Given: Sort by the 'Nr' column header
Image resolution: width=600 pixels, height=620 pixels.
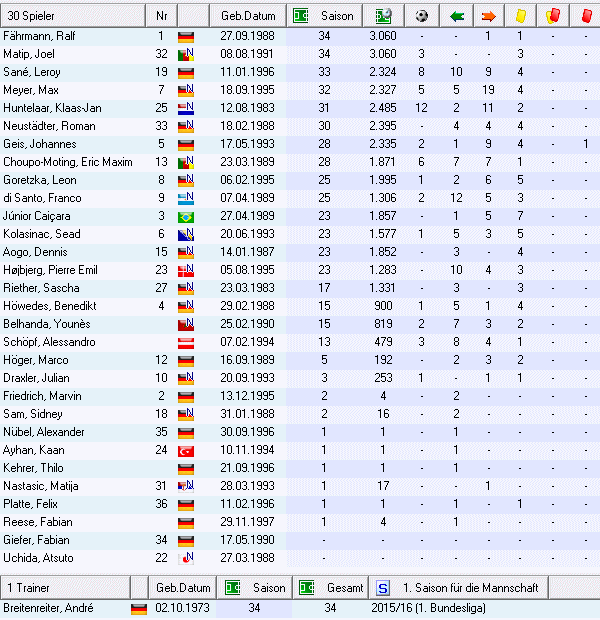Looking at the screenshot, I should pos(161,16).
